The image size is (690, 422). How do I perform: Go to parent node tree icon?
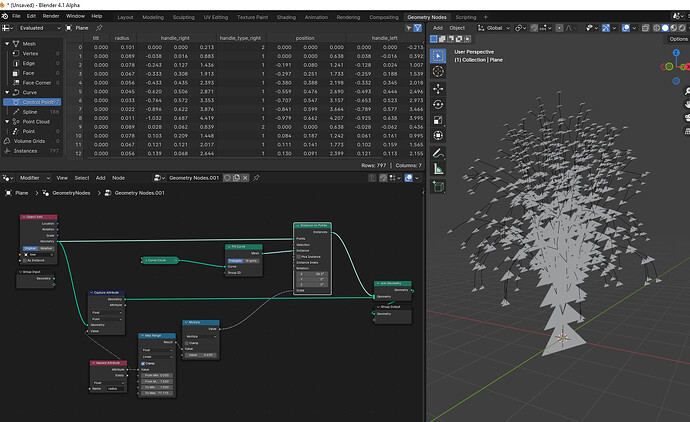click(372, 178)
